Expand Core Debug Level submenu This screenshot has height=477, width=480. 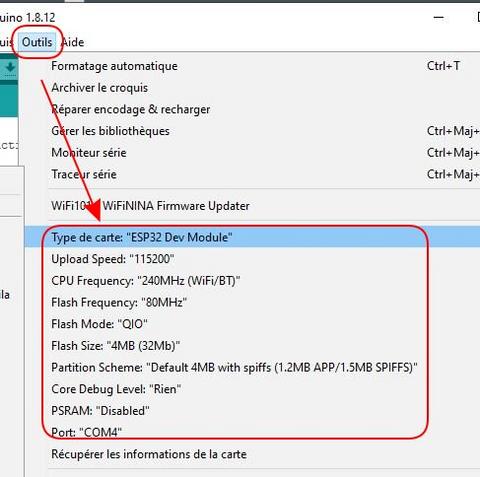252,389
